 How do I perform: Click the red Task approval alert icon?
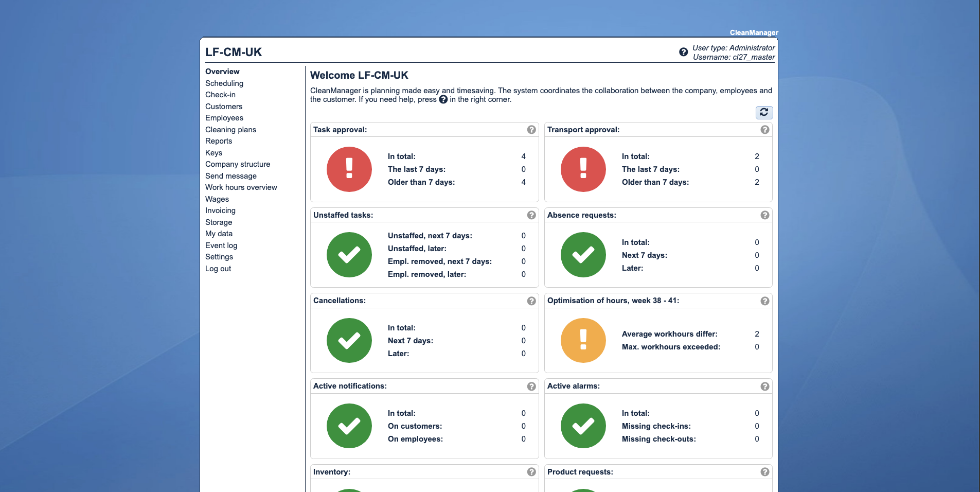pyautogui.click(x=349, y=169)
